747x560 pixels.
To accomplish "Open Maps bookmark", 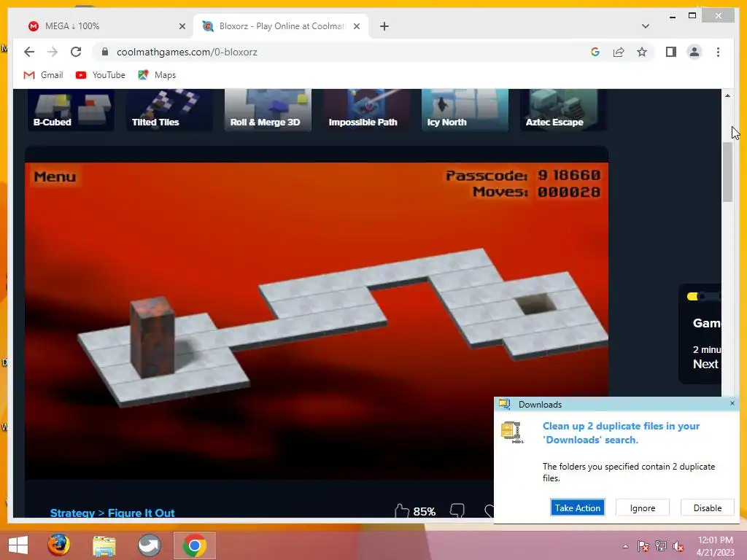I will tap(157, 75).
